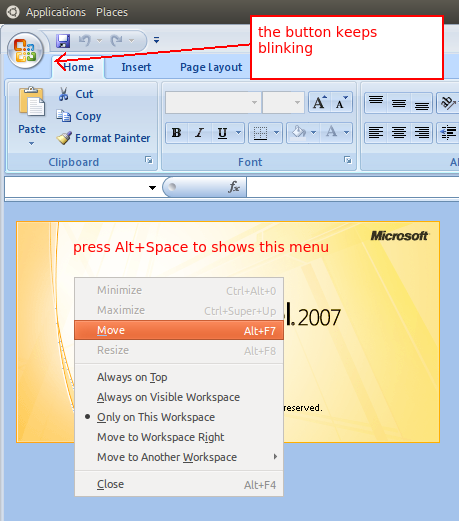Click the Bottom Align icon
Screen dimensions: 459x521
pos(422,103)
